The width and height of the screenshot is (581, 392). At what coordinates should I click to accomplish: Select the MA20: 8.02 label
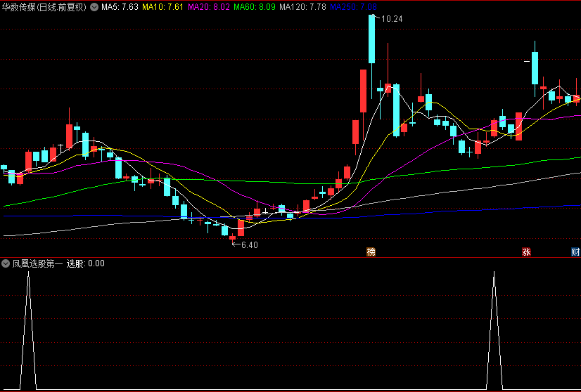[x=209, y=7]
